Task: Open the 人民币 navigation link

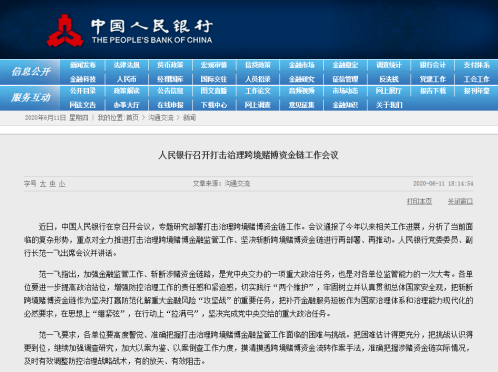Action: (126, 79)
